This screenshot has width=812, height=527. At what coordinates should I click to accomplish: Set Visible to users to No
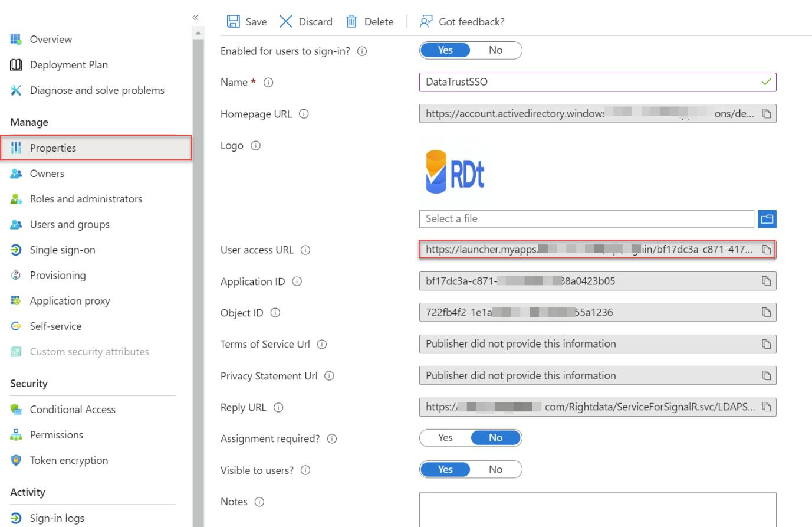(496, 470)
